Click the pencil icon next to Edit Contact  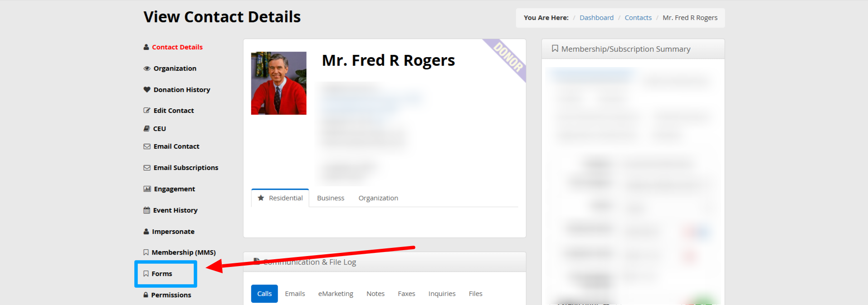pyautogui.click(x=147, y=111)
